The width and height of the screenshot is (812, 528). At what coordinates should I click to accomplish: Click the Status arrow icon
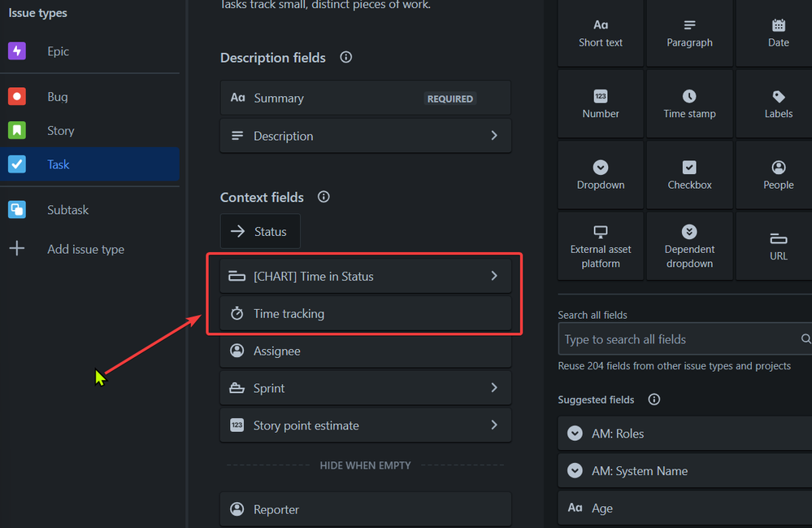237,231
